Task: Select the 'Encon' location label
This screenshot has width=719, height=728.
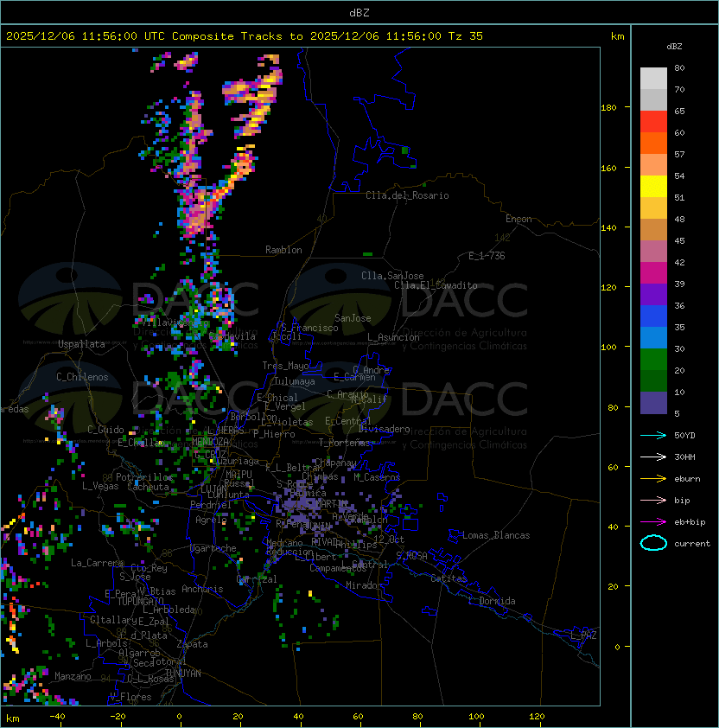Action: click(519, 219)
